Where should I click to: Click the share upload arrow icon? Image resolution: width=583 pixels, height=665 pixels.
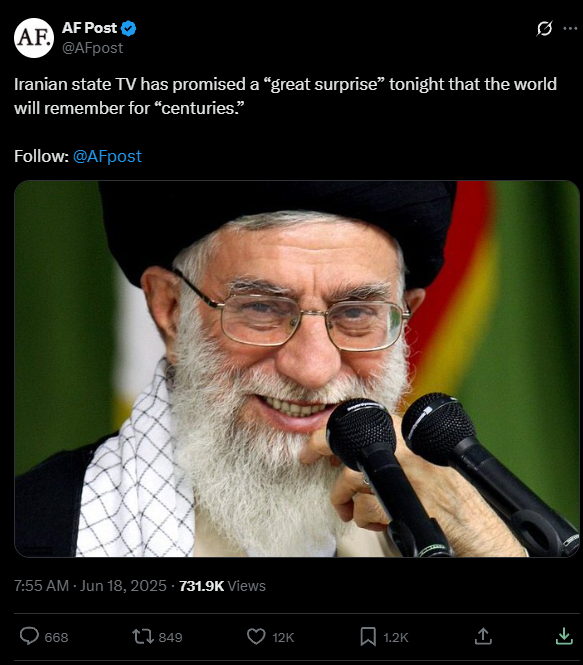click(483, 636)
